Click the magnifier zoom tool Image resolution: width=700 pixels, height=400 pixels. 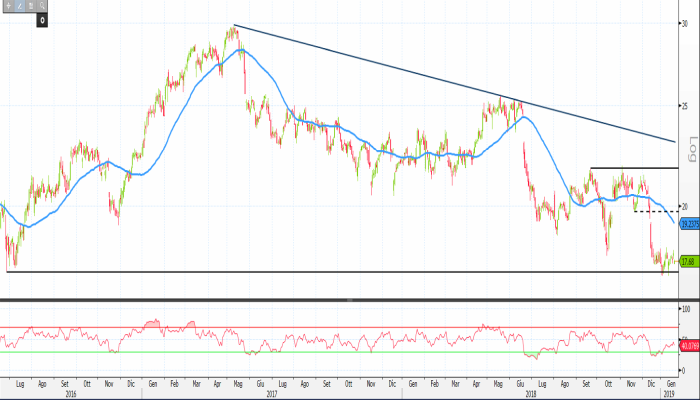point(43,6)
